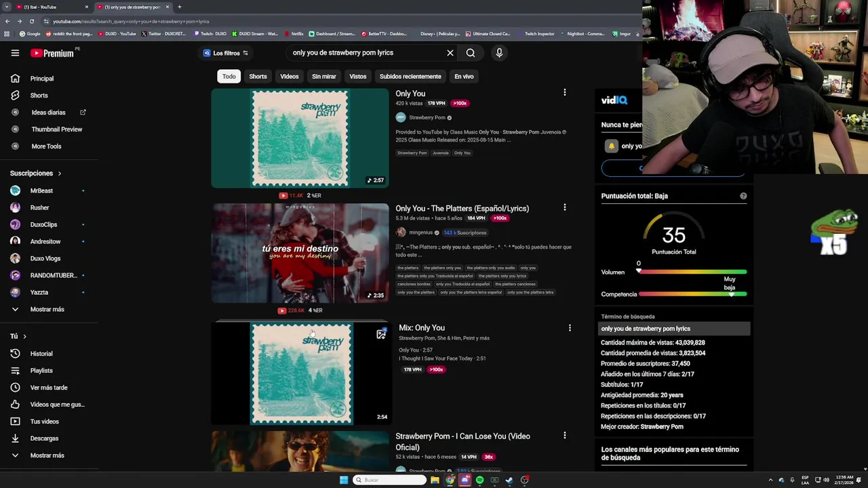Open options for The Platters video
Viewport: 868px width, 488px height.
coord(564,207)
